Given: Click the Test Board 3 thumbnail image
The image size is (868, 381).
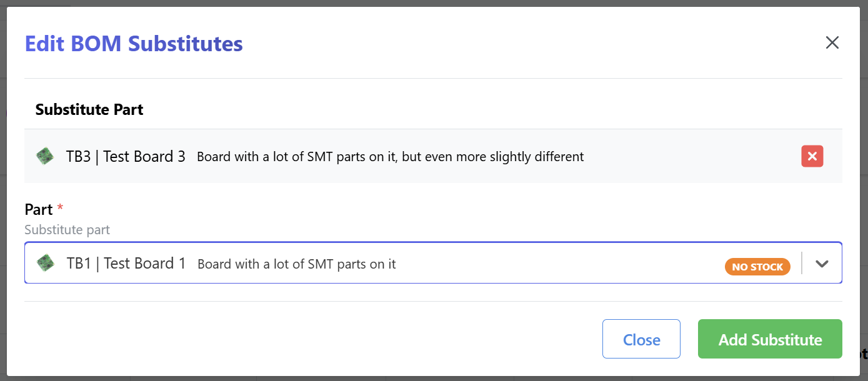Looking at the screenshot, I should (x=45, y=156).
